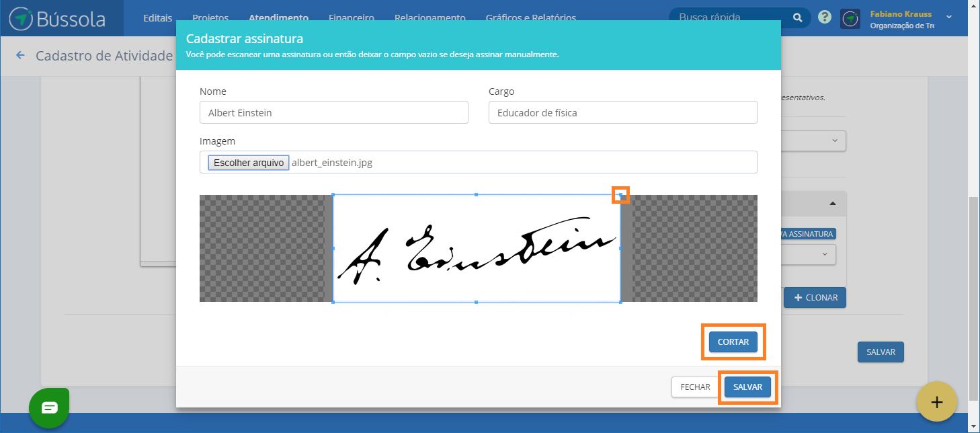Open the Gráficos e Relatórios menu
The width and height of the screenshot is (980, 433).
click(x=530, y=18)
